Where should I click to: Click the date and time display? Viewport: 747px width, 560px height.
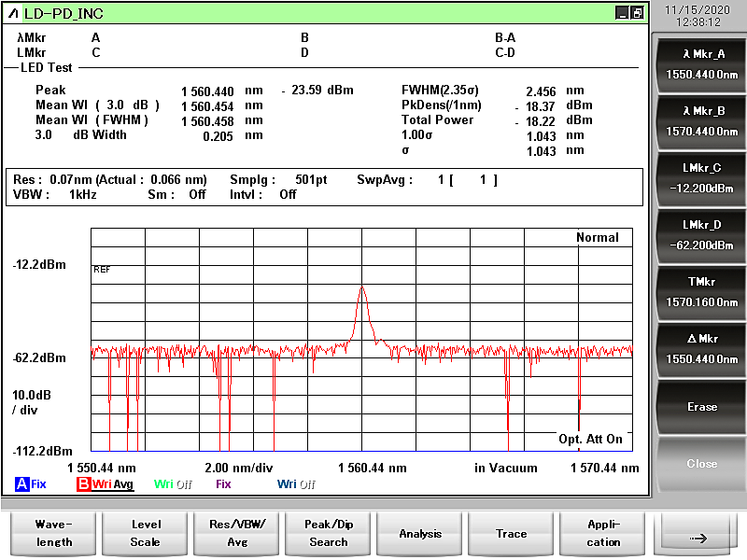point(698,16)
